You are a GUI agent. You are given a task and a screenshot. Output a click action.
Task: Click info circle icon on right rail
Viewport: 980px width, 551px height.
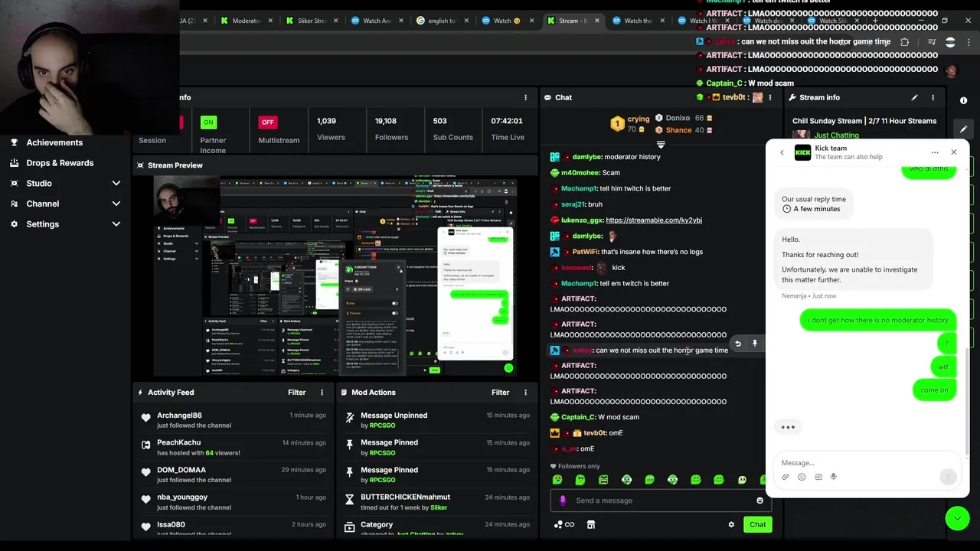[x=963, y=100]
